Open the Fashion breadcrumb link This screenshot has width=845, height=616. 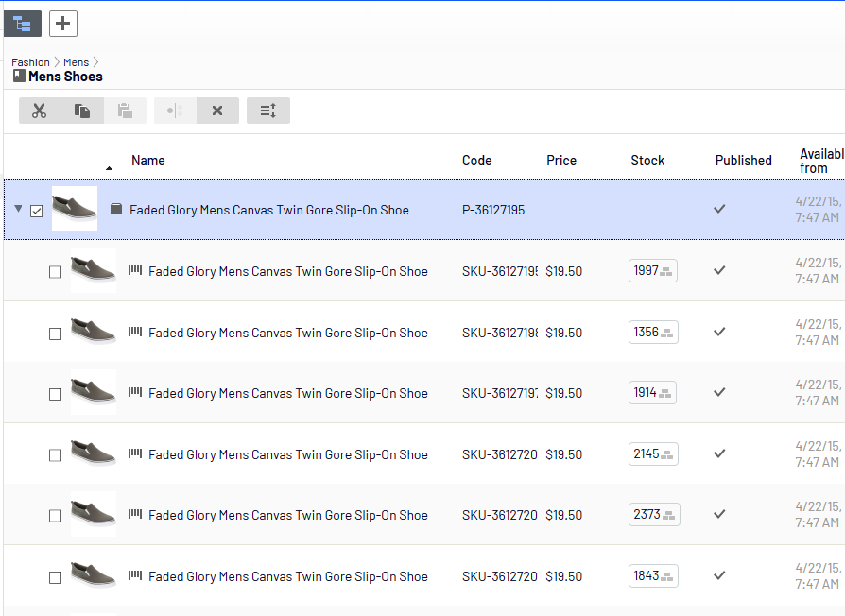pyautogui.click(x=30, y=62)
